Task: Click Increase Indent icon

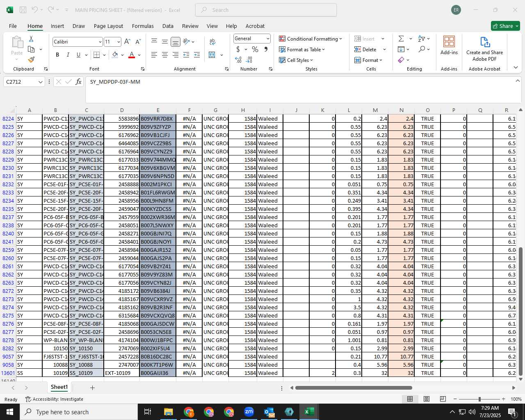Action: (197, 55)
